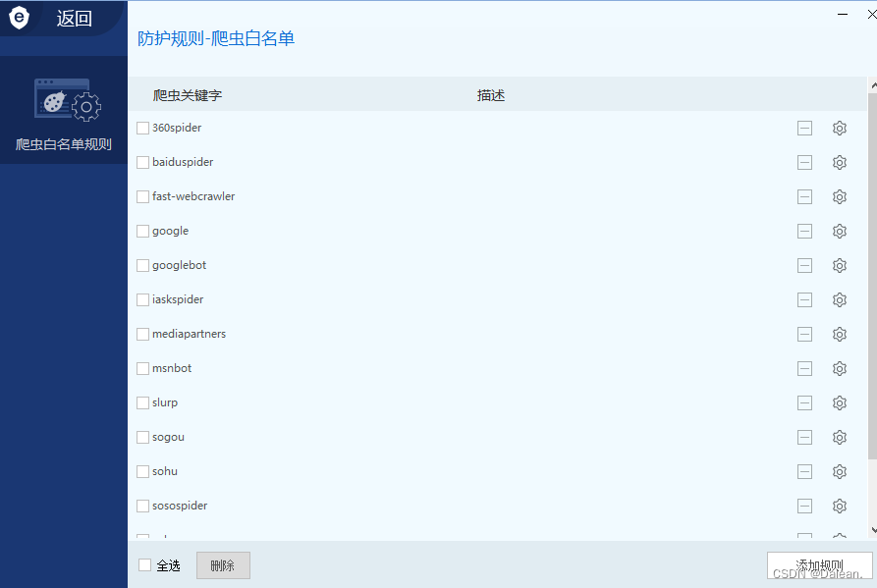Open settings gear for sohu
Viewport: 877px width, 588px height.
839,472
